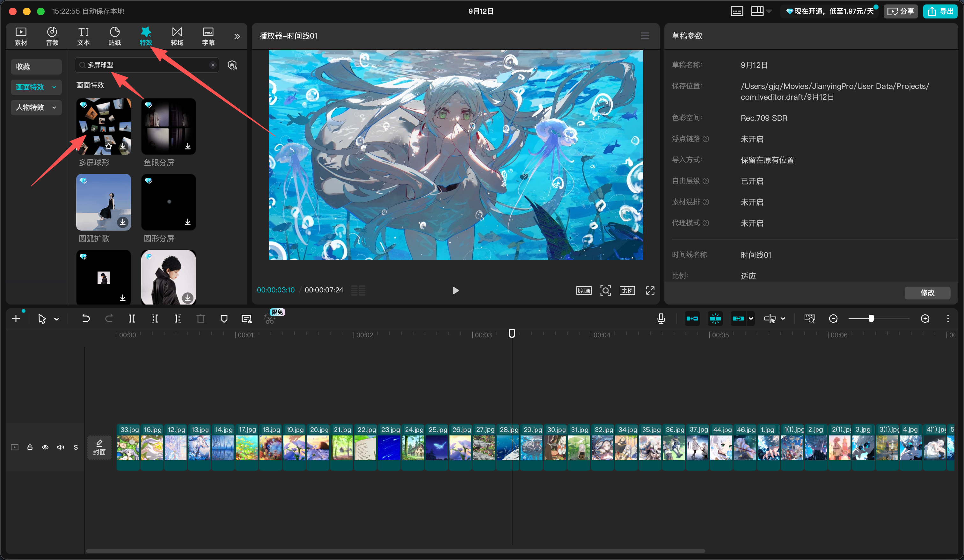Toggle 原画 original quality preview
Image resolution: width=964 pixels, height=560 pixels.
coord(584,291)
